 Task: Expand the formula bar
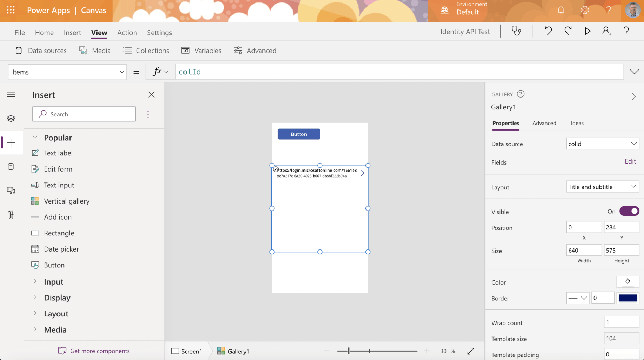click(x=634, y=72)
